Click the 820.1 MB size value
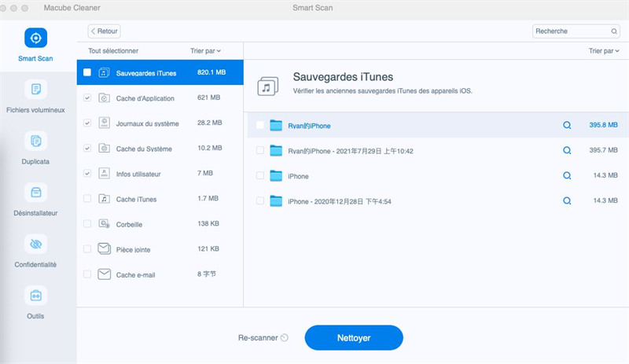The width and height of the screenshot is (629, 364). coord(212,72)
